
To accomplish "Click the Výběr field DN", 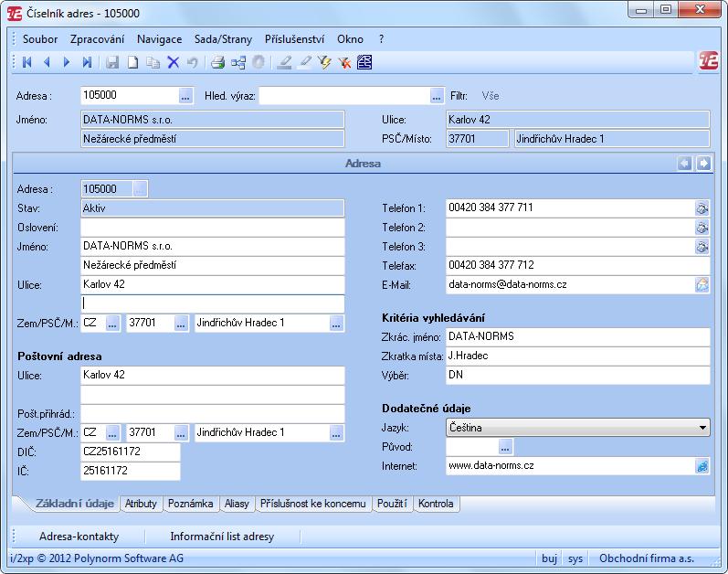I will (577, 376).
